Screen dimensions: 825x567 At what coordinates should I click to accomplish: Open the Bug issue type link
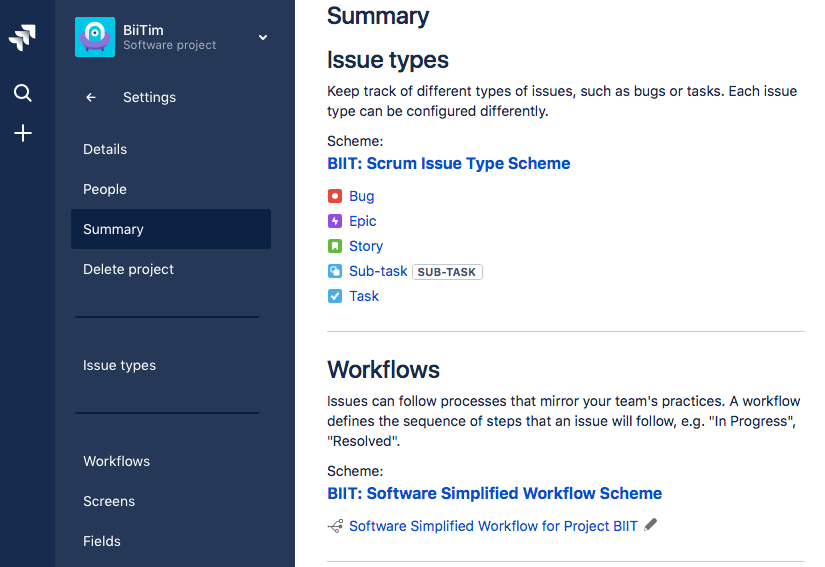pos(362,196)
